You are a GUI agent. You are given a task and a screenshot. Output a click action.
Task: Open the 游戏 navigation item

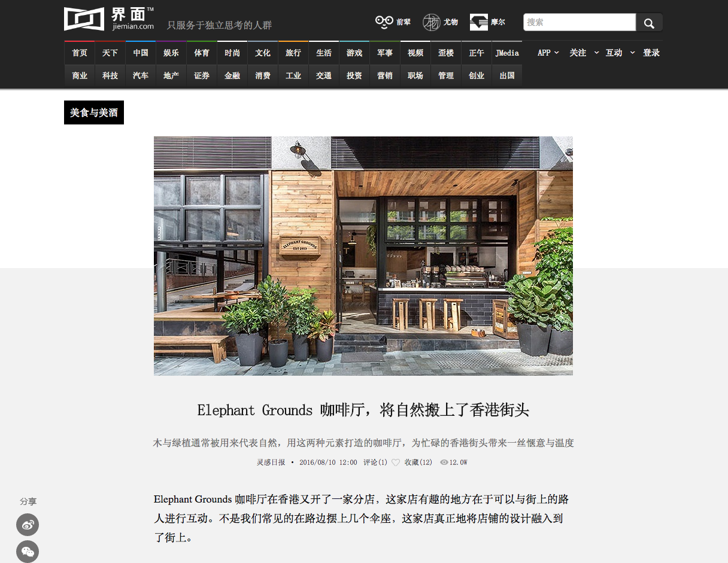click(354, 53)
